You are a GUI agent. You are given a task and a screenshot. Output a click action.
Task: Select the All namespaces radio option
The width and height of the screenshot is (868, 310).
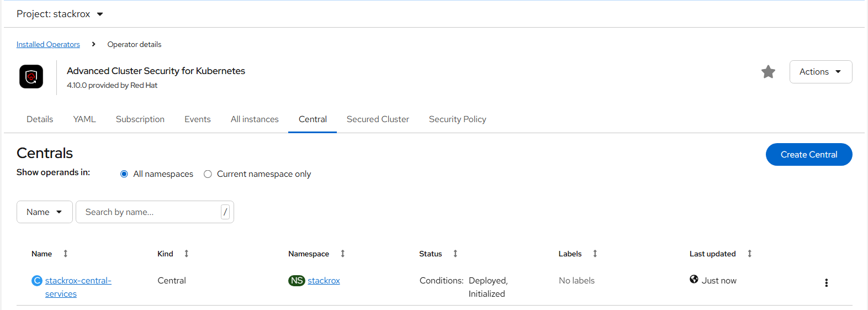pyautogui.click(x=124, y=174)
